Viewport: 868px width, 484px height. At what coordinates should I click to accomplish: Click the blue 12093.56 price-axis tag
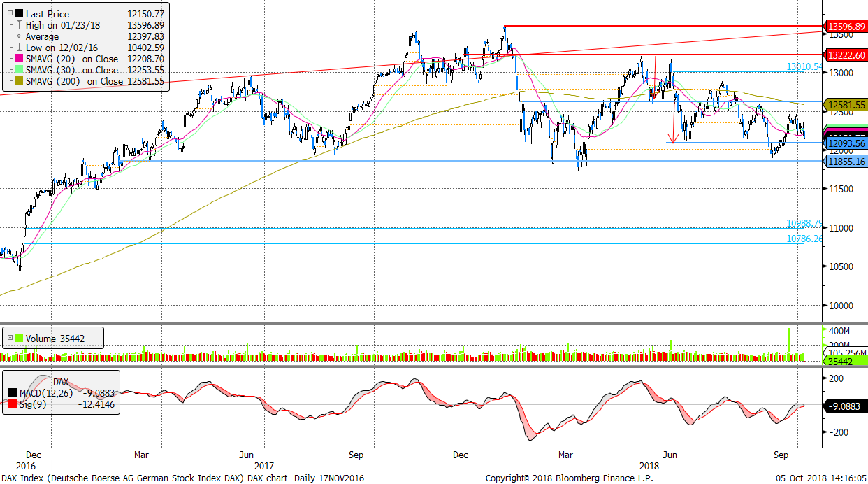pyautogui.click(x=846, y=143)
